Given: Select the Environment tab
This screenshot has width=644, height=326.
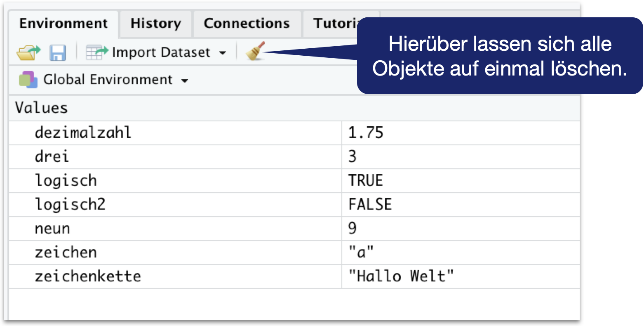Looking at the screenshot, I should coord(63,24).
